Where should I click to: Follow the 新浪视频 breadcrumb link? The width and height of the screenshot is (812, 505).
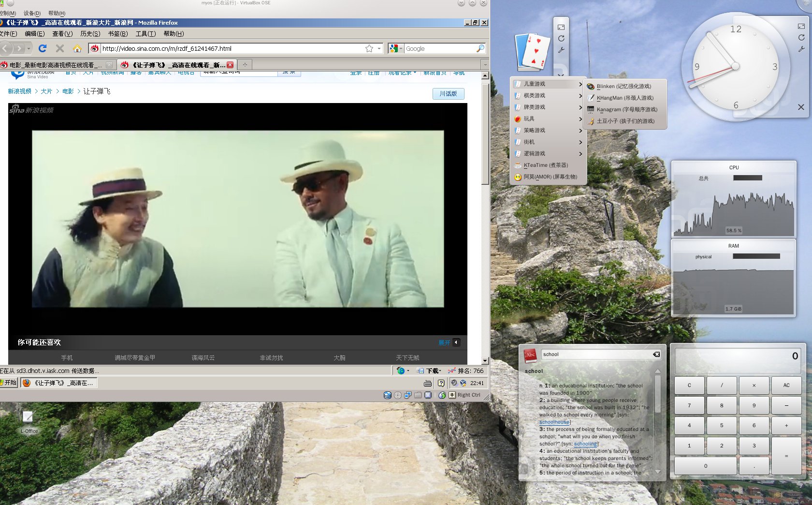pyautogui.click(x=19, y=91)
